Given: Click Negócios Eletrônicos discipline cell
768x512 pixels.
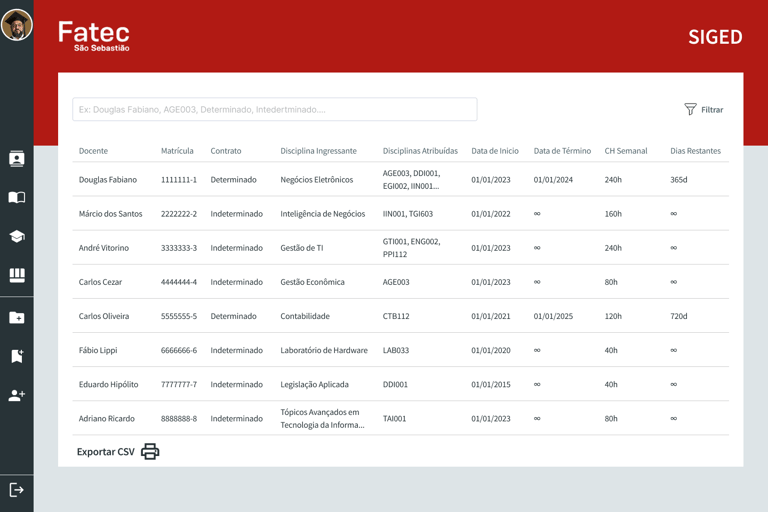Looking at the screenshot, I should point(316,180).
